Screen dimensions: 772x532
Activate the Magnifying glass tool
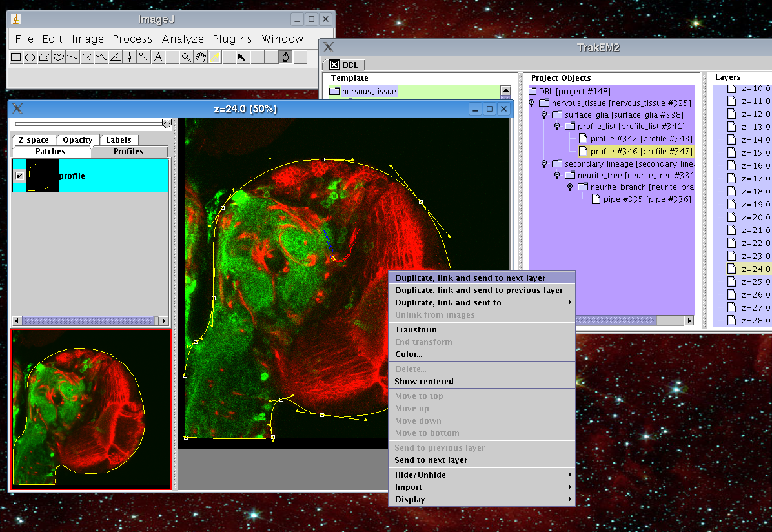coord(186,57)
